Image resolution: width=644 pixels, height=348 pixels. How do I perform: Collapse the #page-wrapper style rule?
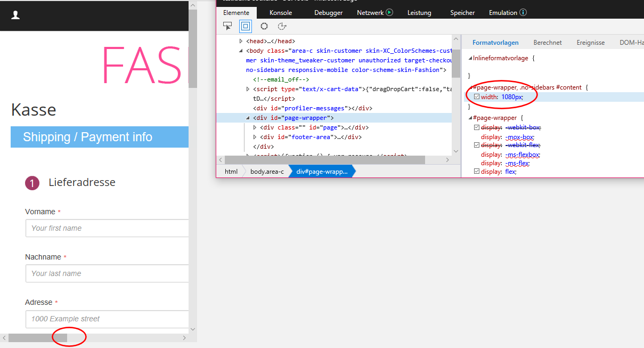click(470, 118)
